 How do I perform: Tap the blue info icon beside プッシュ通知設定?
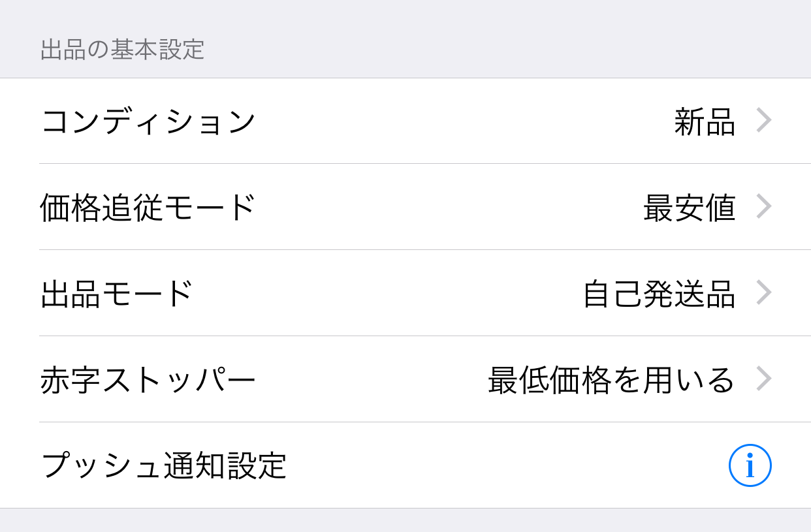750,465
